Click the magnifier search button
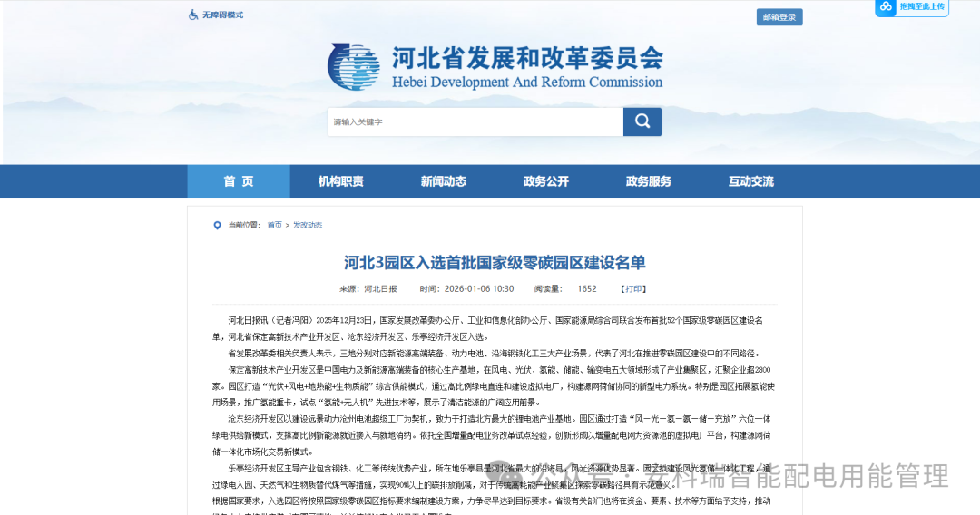 click(x=642, y=121)
